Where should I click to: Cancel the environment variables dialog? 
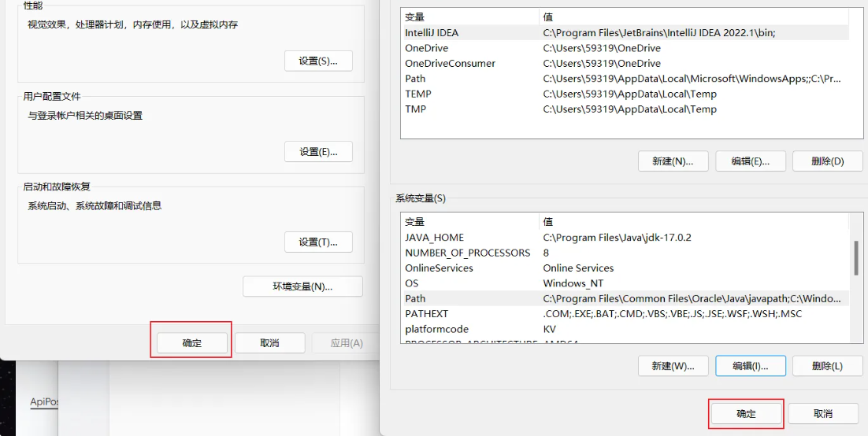[823, 414]
